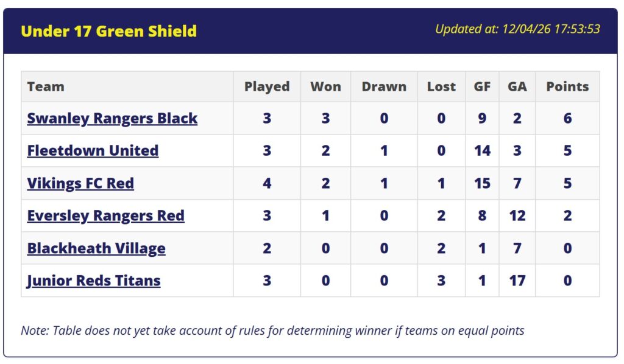Click the Under 17 Green Shield title

point(108,31)
